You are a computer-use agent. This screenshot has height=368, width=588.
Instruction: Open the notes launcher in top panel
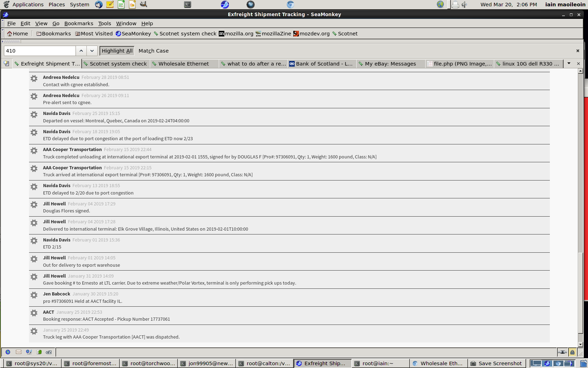point(110,4)
